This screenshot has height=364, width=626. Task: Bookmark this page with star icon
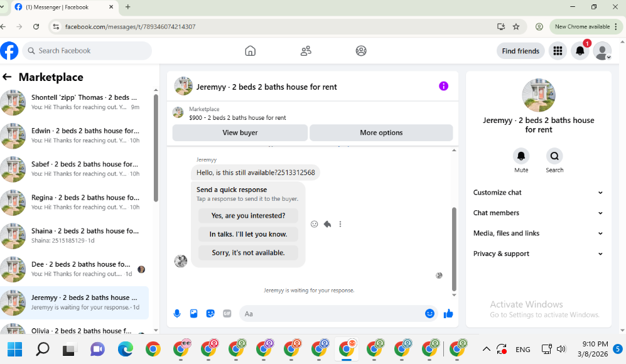click(x=516, y=27)
